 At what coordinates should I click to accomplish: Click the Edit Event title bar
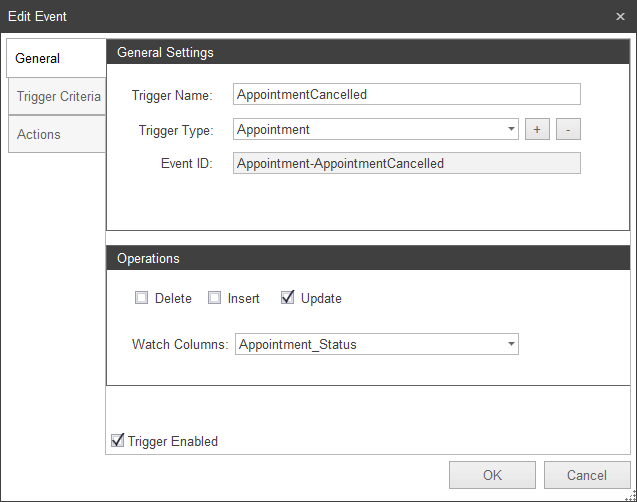coord(300,16)
